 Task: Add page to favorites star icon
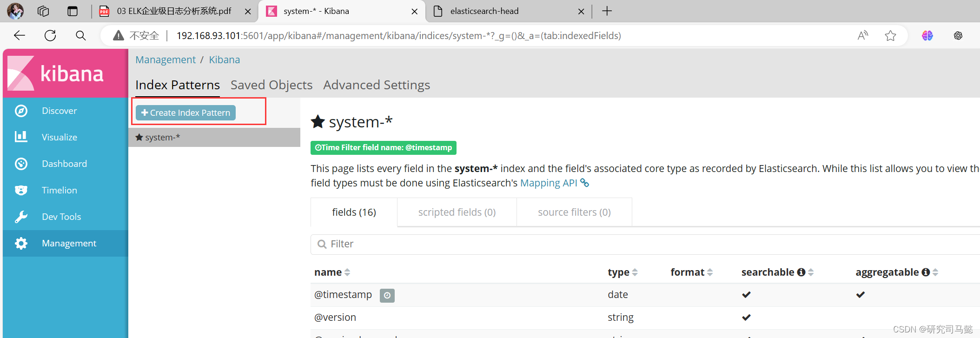pyautogui.click(x=890, y=35)
